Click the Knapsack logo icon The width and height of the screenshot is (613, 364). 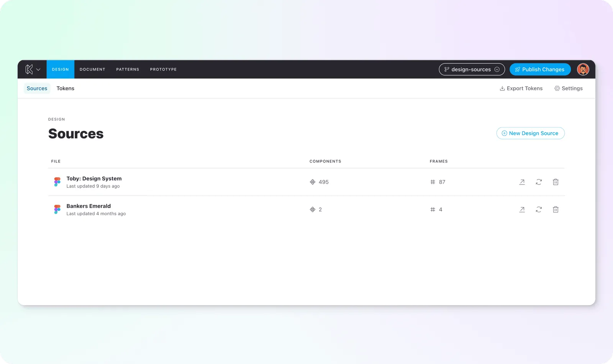(29, 69)
